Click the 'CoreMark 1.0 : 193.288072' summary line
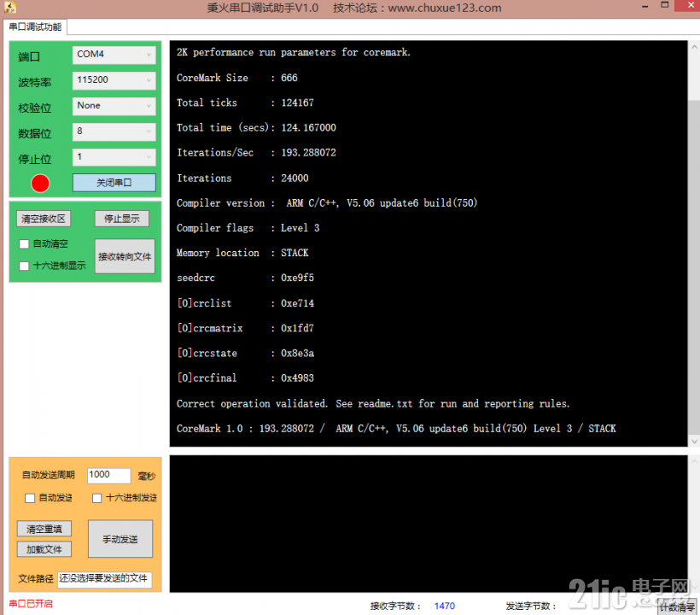 (396, 429)
